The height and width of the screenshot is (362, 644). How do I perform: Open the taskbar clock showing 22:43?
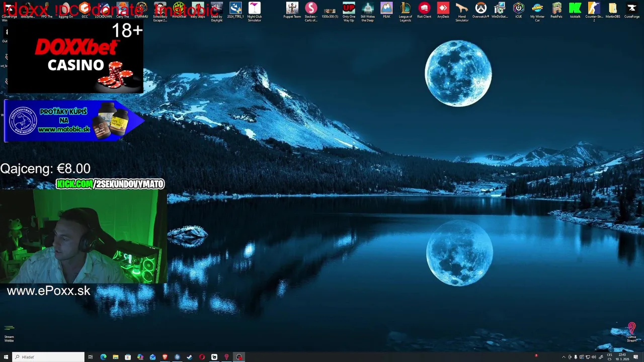click(x=623, y=357)
